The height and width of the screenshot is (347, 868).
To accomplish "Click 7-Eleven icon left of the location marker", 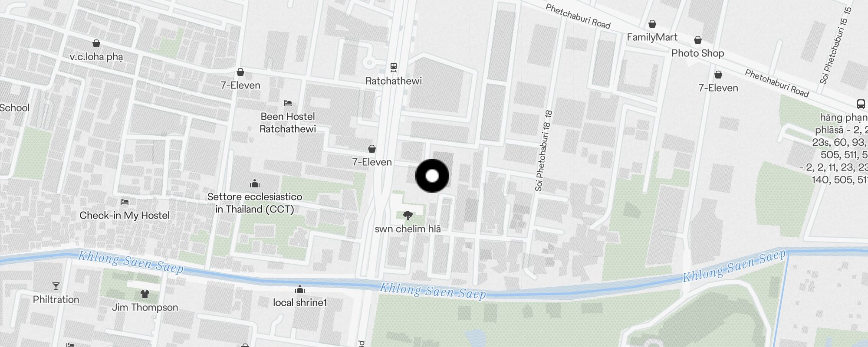I will [x=372, y=149].
